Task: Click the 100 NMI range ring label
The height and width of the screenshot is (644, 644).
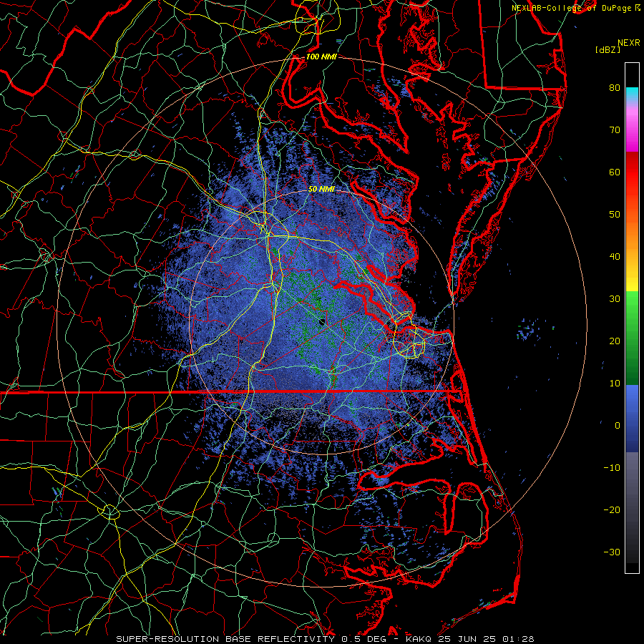Action: [x=321, y=57]
